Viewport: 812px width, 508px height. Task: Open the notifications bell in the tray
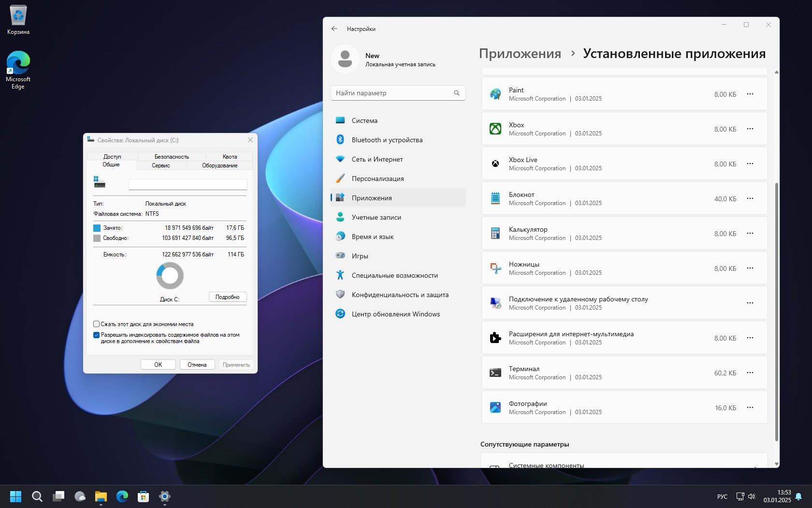point(798,496)
